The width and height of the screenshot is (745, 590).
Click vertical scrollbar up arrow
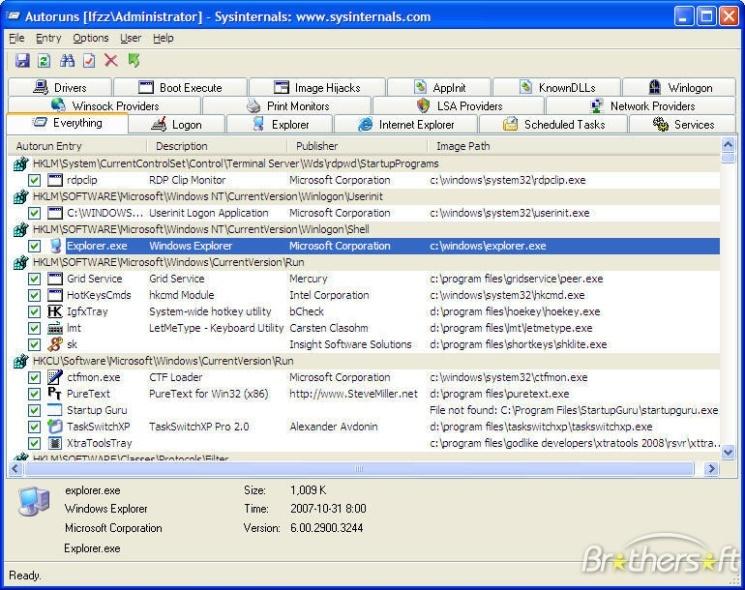[x=727, y=144]
